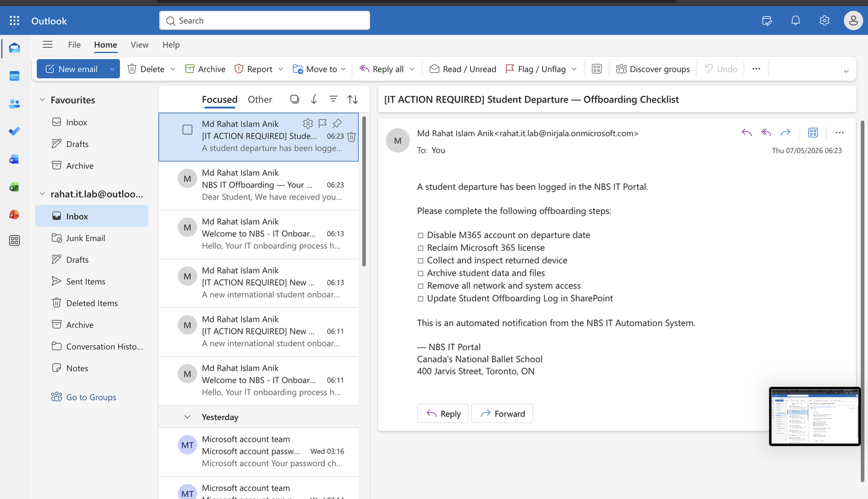Open the Conversation History folder

pyautogui.click(x=92, y=347)
